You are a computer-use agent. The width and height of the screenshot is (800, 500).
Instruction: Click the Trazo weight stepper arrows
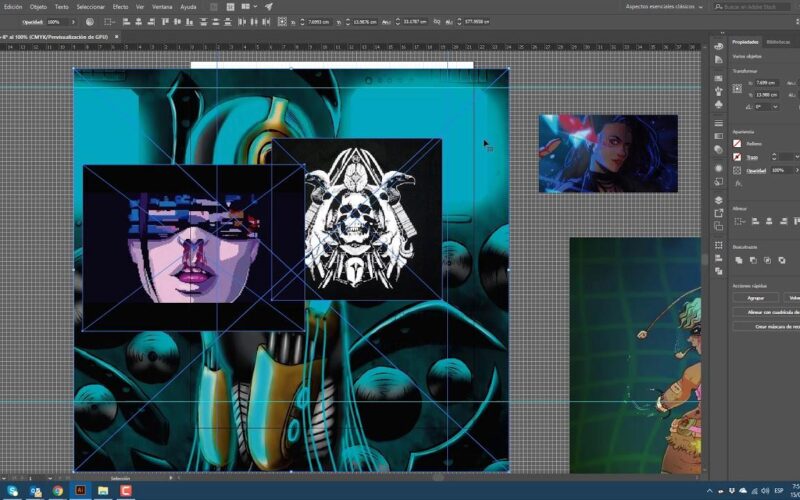point(773,157)
